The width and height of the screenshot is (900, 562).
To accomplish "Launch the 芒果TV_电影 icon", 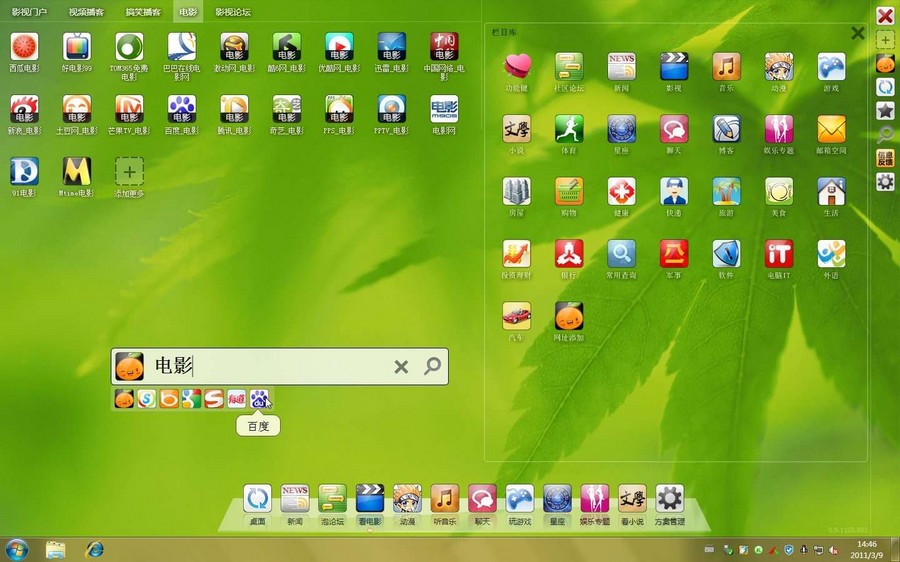I will (129, 109).
